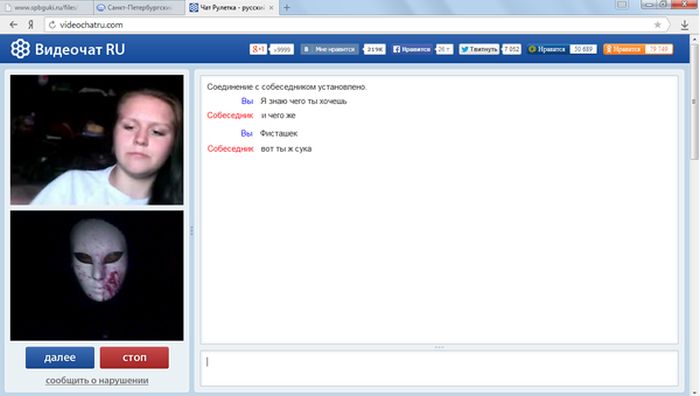Go back with the browser back arrow
The image size is (700, 396).
(13, 25)
